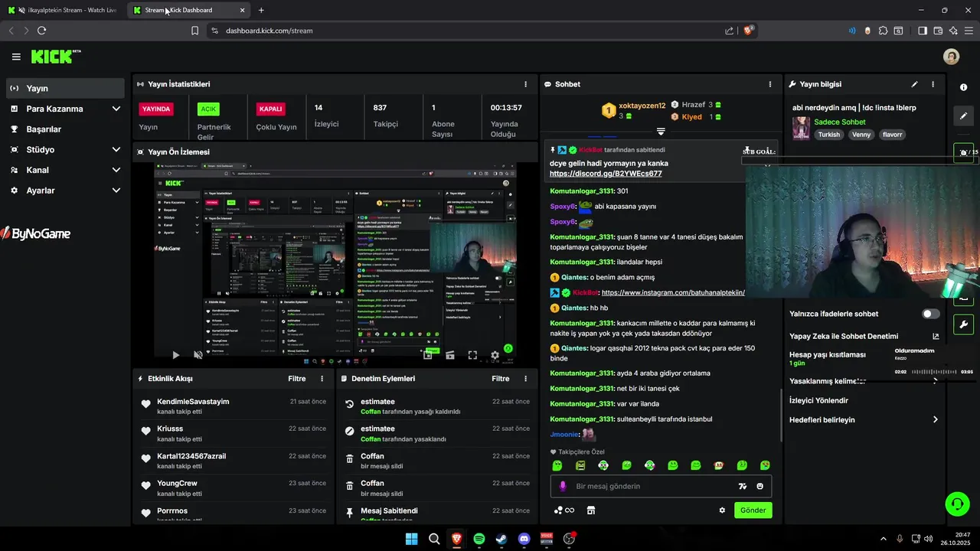Select first green emote in Takipçilere Özel

tap(557, 465)
